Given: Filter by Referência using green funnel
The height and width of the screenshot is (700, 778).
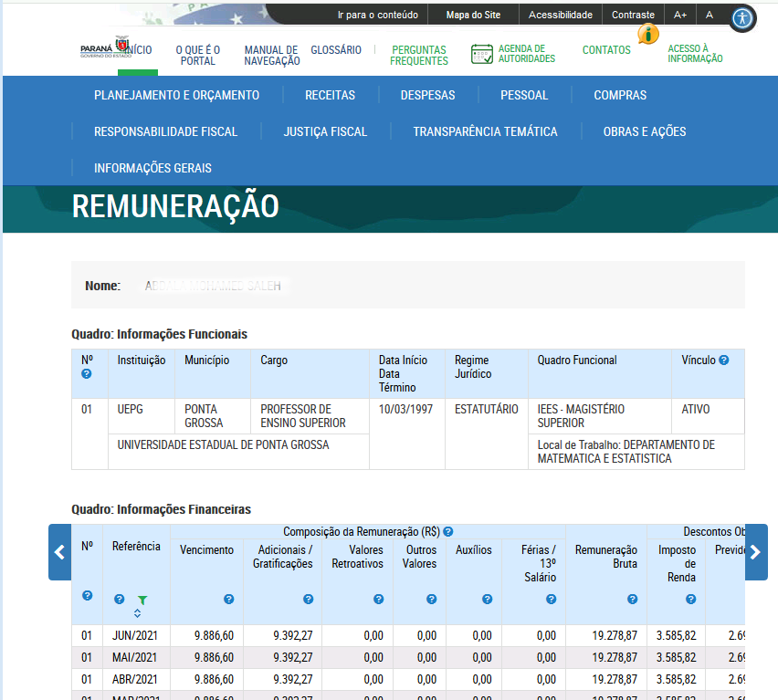Looking at the screenshot, I should tap(142, 600).
